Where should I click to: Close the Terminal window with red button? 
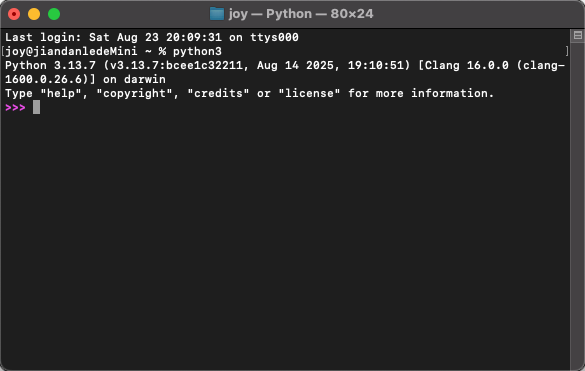click(x=14, y=14)
